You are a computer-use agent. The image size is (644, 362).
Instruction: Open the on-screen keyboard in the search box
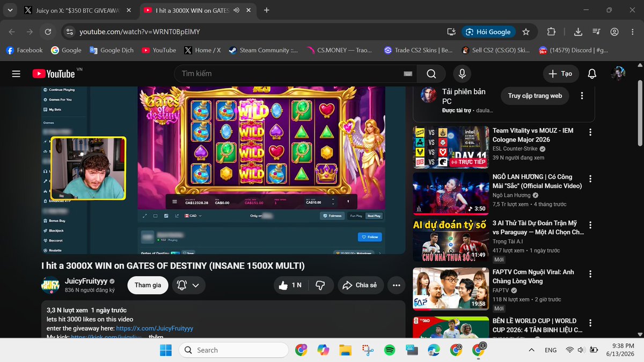[x=408, y=73]
